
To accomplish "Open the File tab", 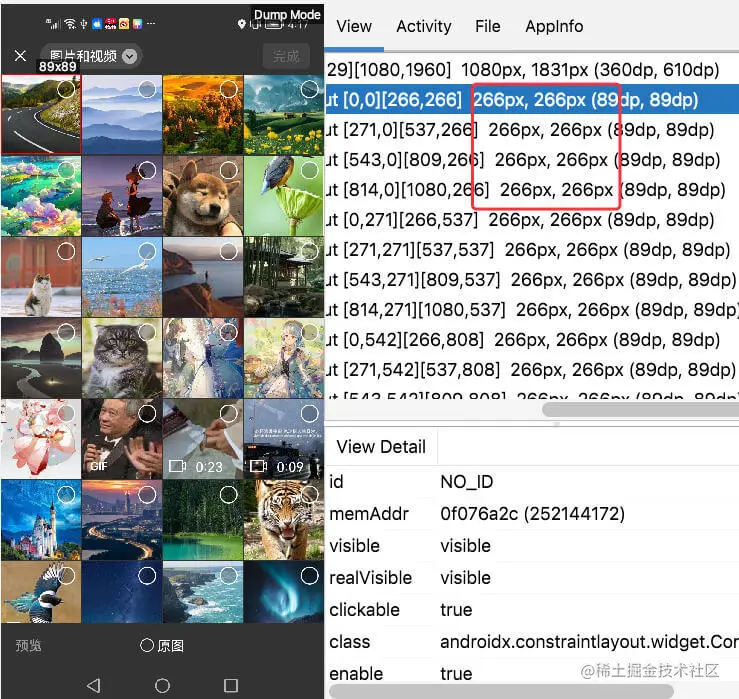I will coord(487,26).
